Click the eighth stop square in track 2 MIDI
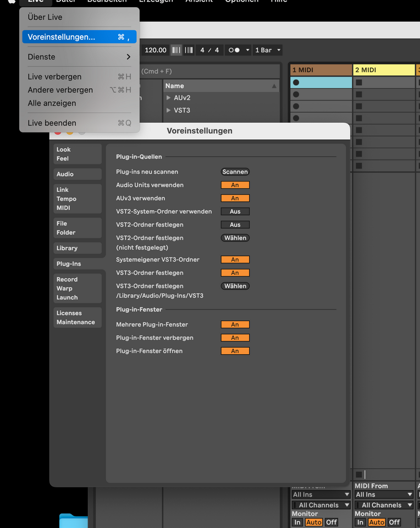 point(359,166)
